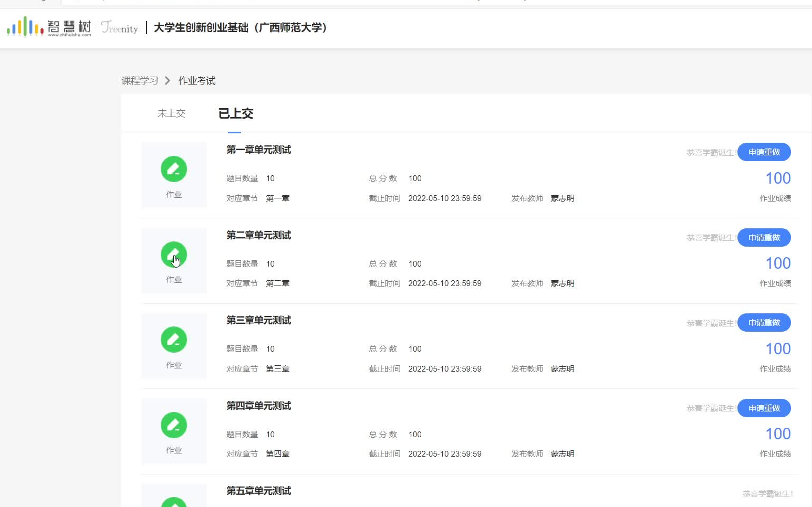Click the green 作业 icon for 第二章单元测试
Viewport: 812px width, 507px height.
[174, 255]
